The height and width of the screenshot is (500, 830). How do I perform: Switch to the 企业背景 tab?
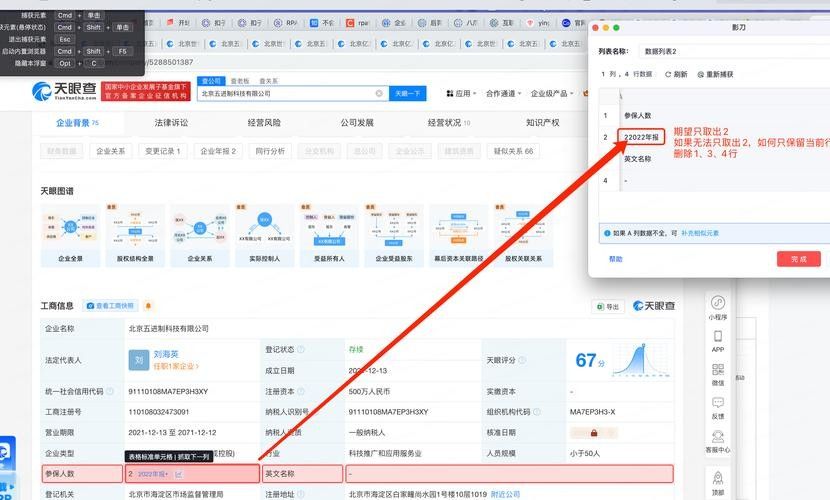point(77,123)
